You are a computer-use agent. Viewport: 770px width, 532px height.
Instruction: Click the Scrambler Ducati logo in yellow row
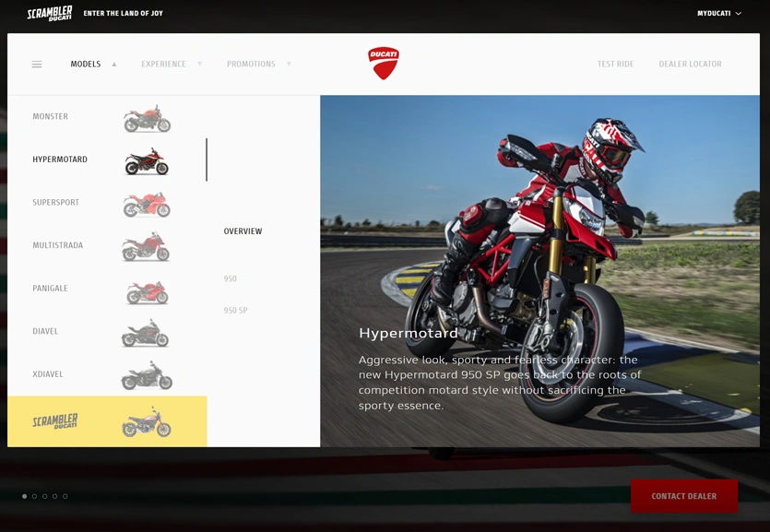[55, 421]
